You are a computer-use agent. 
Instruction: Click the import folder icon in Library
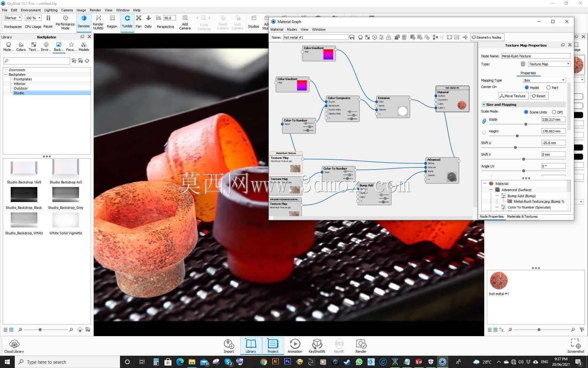click(81, 61)
